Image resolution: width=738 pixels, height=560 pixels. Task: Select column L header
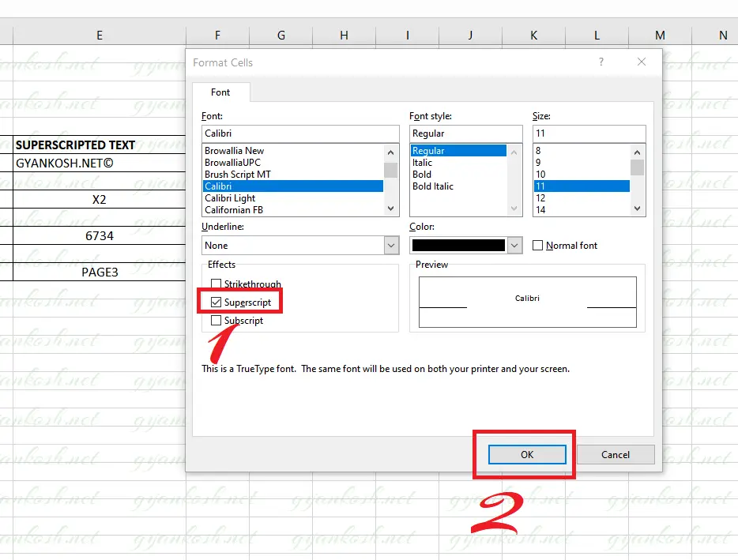click(x=597, y=36)
